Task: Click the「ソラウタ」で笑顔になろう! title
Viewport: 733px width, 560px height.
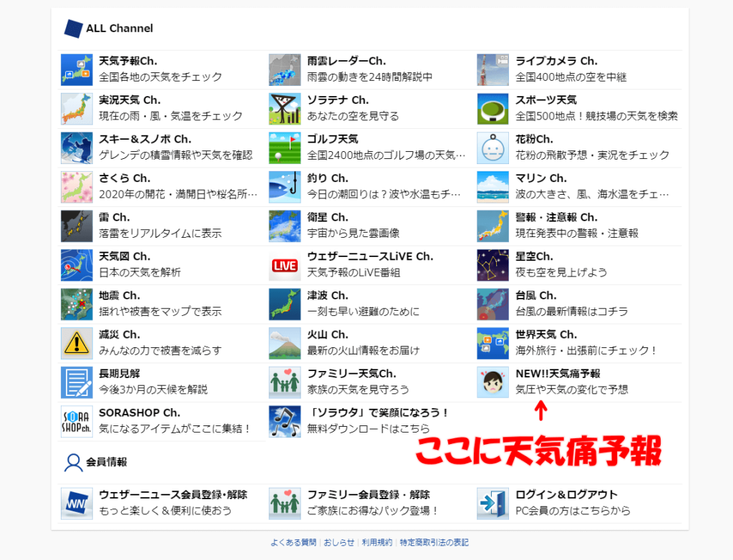Action: [379, 412]
